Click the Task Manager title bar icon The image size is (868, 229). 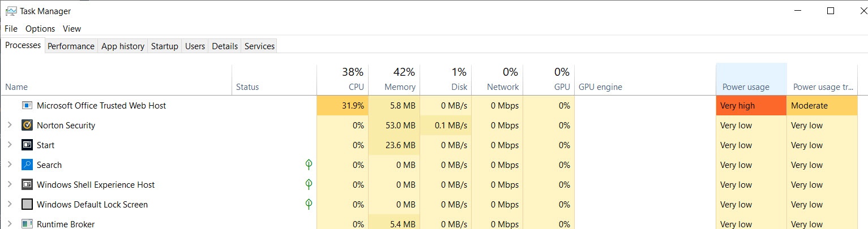tap(11, 11)
